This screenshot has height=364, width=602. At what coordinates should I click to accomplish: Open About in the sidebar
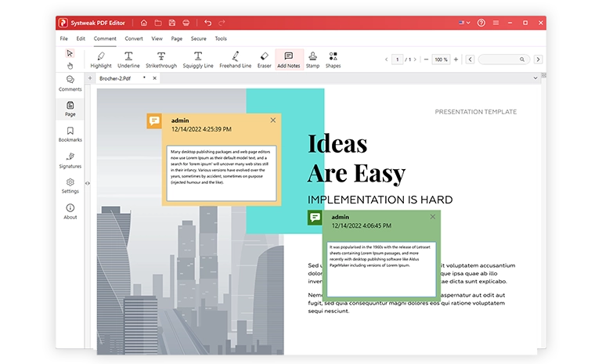tap(70, 211)
